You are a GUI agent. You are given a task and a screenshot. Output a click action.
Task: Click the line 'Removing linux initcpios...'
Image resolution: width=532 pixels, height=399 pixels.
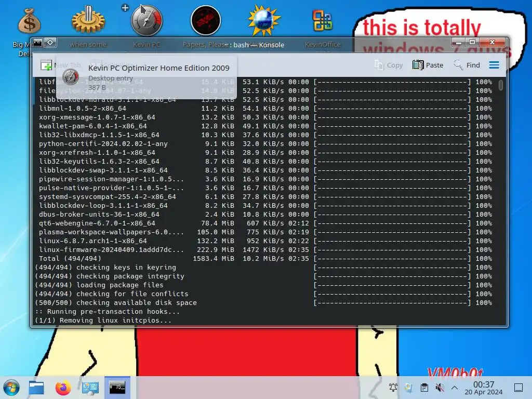click(x=115, y=320)
